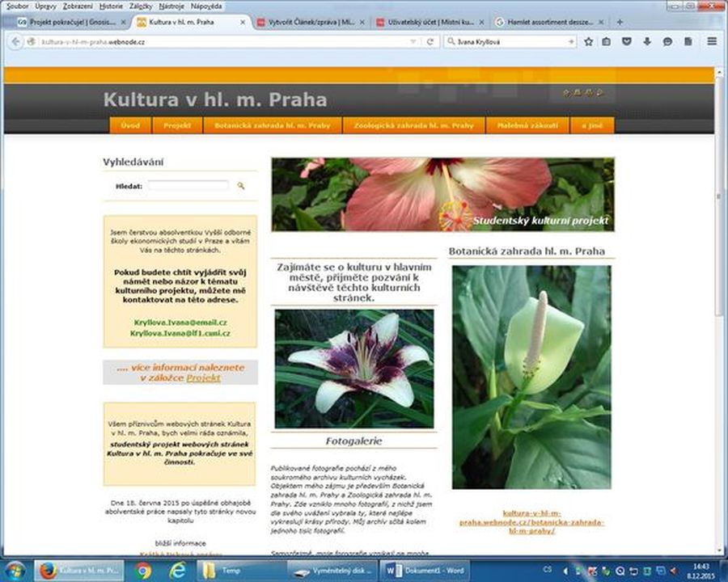This screenshot has width=728, height=582.
Task: Open the Windows Start button
Action: pos(15,571)
